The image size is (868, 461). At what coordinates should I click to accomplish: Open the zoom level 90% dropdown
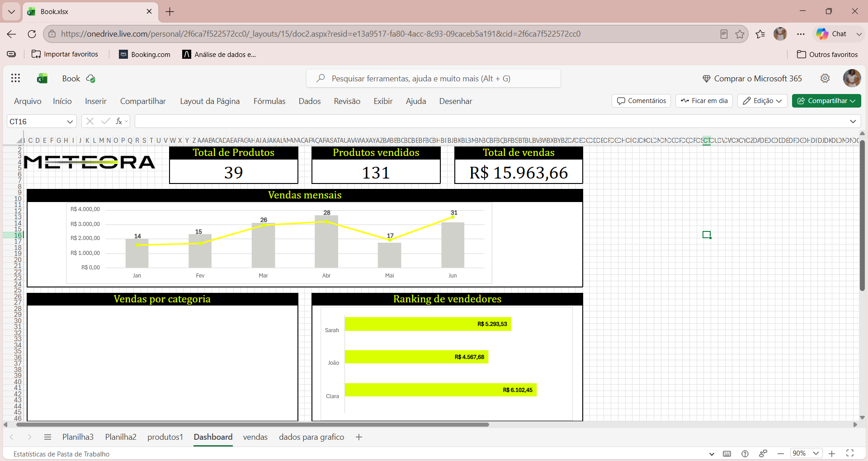tap(806, 453)
